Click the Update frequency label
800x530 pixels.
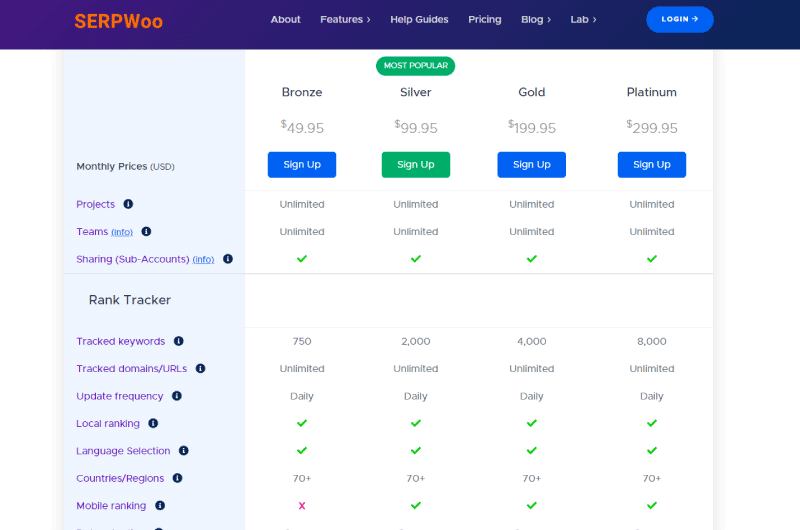[119, 396]
